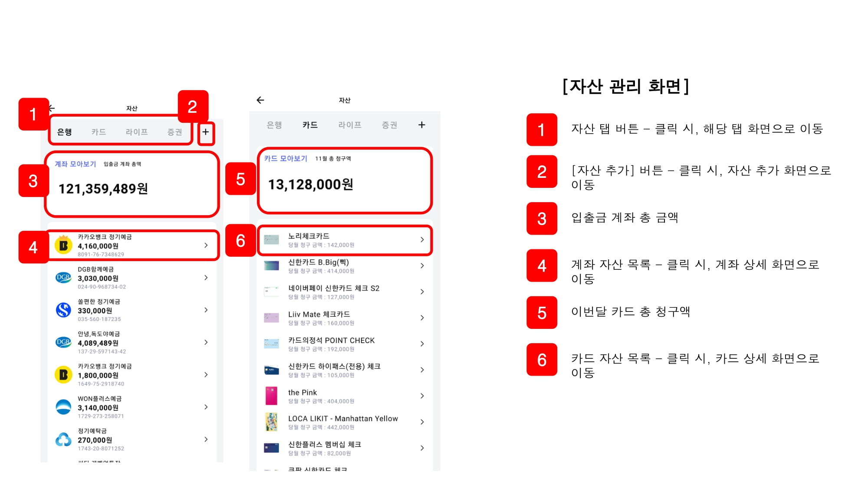Click DGB logo for DGB함께예금 account

[63, 278]
